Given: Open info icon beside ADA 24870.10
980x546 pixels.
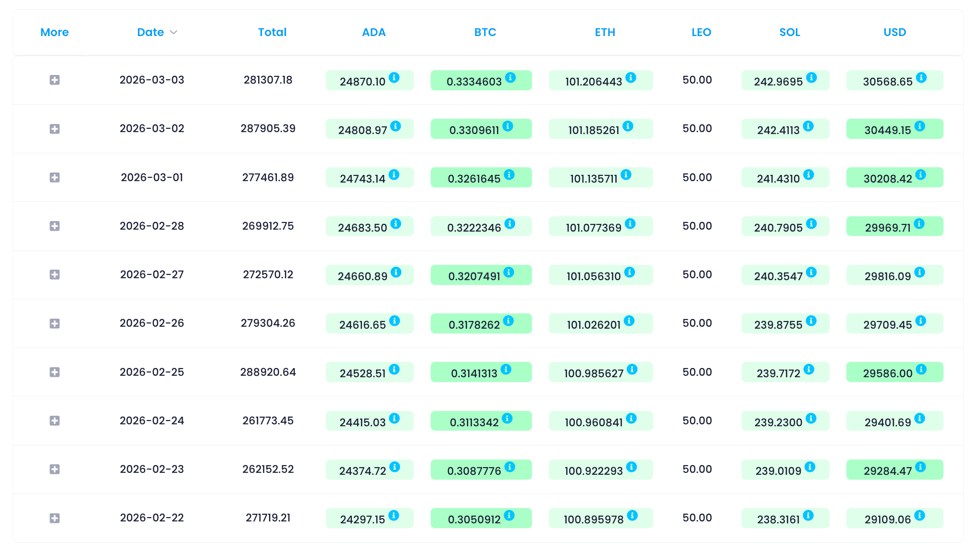Looking at the screenshot, I should 394,77.
